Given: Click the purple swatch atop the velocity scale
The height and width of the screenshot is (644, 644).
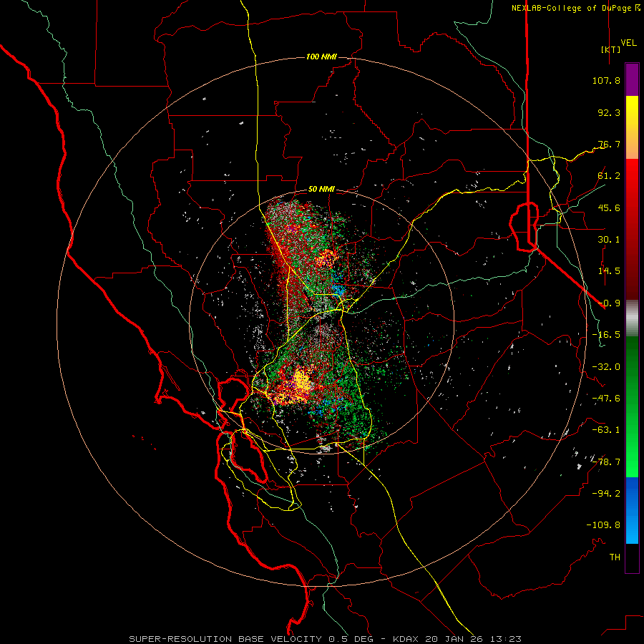Looking at the screenshot, I should 632,79.
